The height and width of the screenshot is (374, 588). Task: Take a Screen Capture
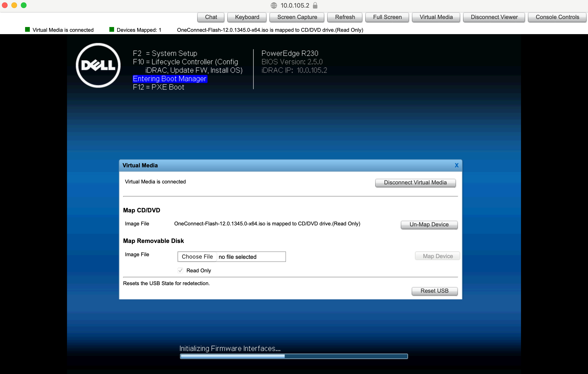click(x=297, y=17)
